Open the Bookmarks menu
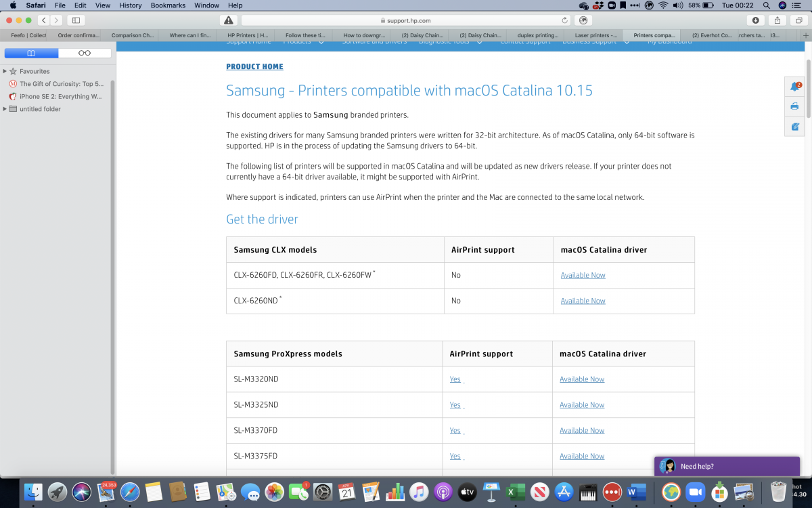The width and height of the screenshot is (812, 508). (168, 5)
